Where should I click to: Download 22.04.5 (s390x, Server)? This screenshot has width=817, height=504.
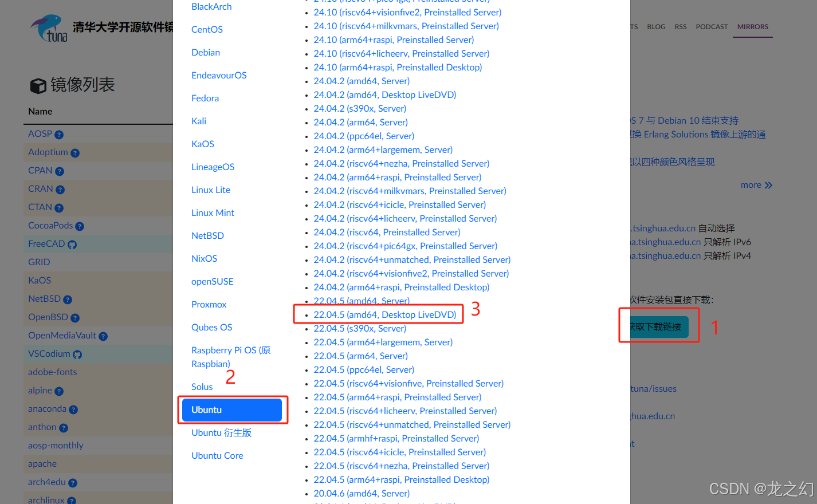point(360,328)
